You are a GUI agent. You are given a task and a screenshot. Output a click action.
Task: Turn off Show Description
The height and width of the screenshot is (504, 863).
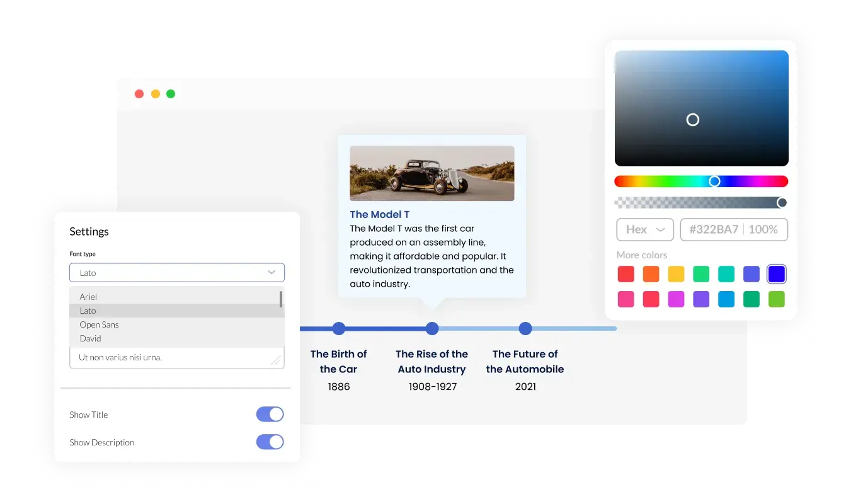coord(270,442)
